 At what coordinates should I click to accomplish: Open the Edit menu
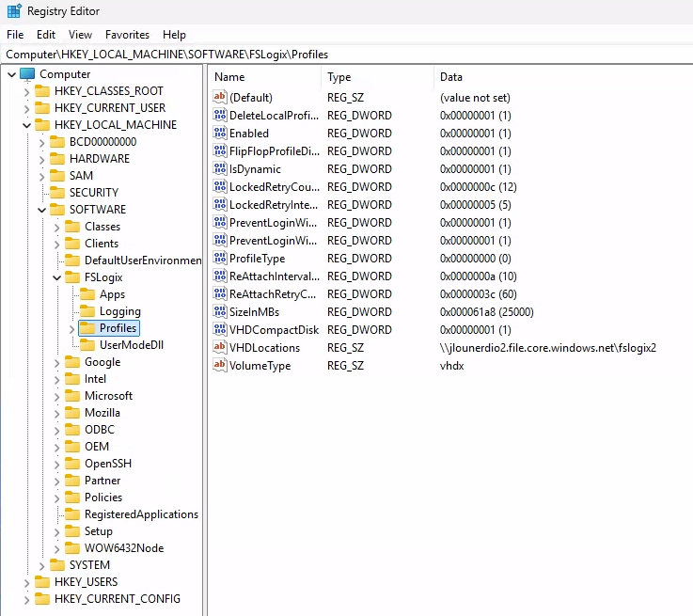46,35
